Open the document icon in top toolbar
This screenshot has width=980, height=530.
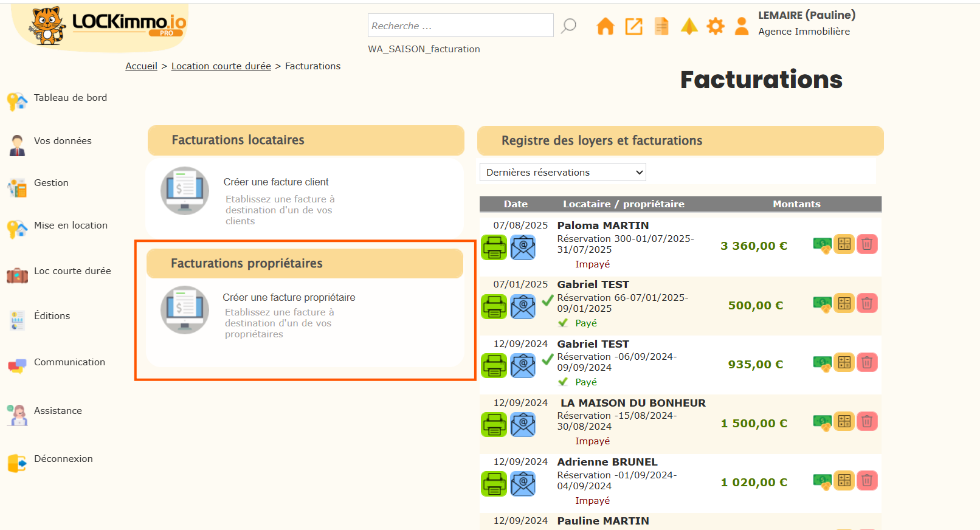661,26
